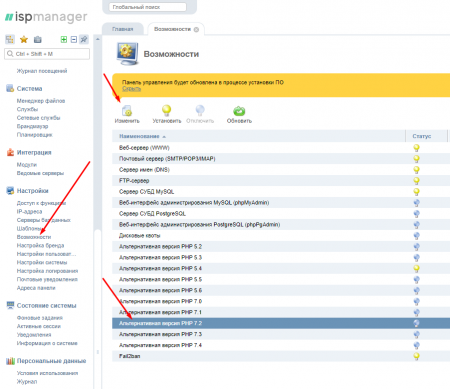Open the menu tree view icon in sidebar

point(10,39)
